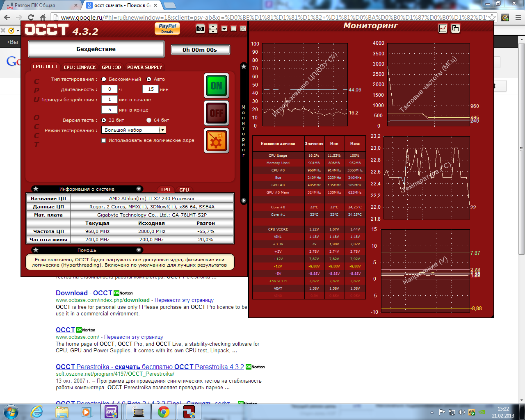Click the PayPal Donate button

[167, 28]
